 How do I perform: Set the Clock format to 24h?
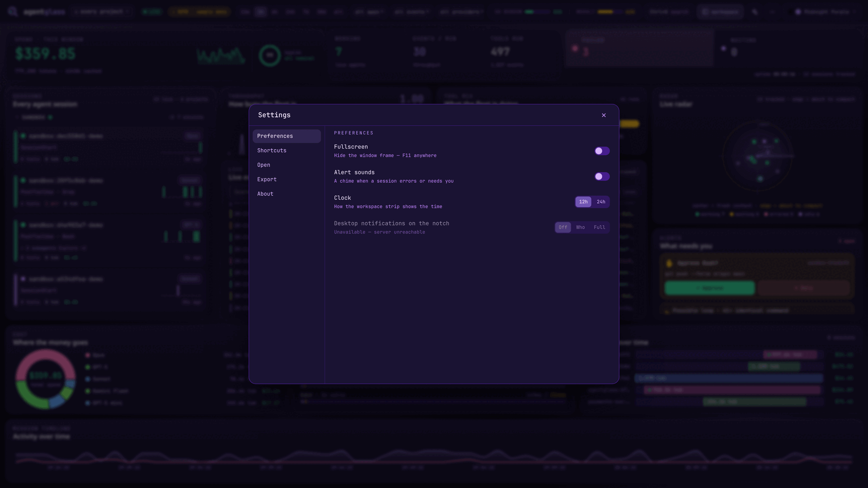[x=601, y=202]
